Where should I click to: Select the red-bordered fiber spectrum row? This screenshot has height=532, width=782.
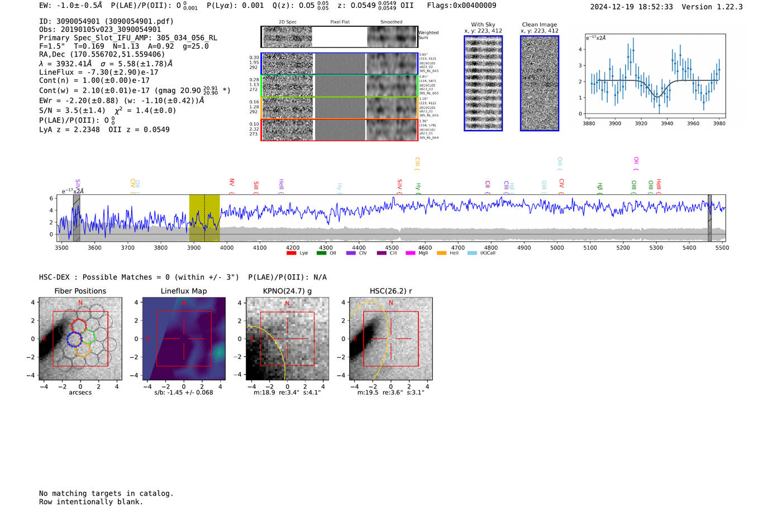pyautogui.click(x=339, y=130)
